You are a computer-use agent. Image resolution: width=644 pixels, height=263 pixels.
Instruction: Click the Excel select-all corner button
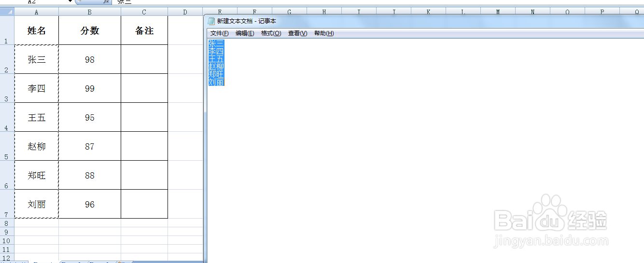point(7,12)
